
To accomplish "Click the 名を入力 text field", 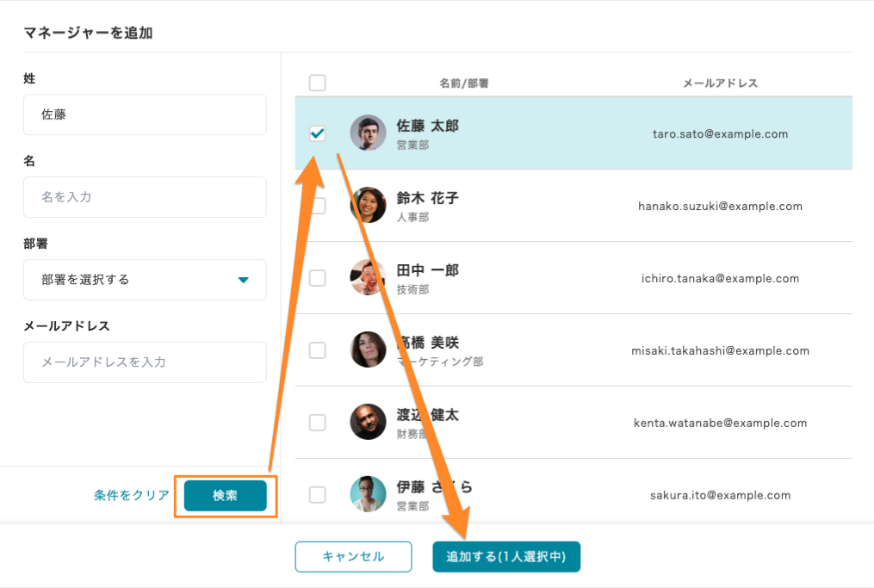I will coord(145,197).
